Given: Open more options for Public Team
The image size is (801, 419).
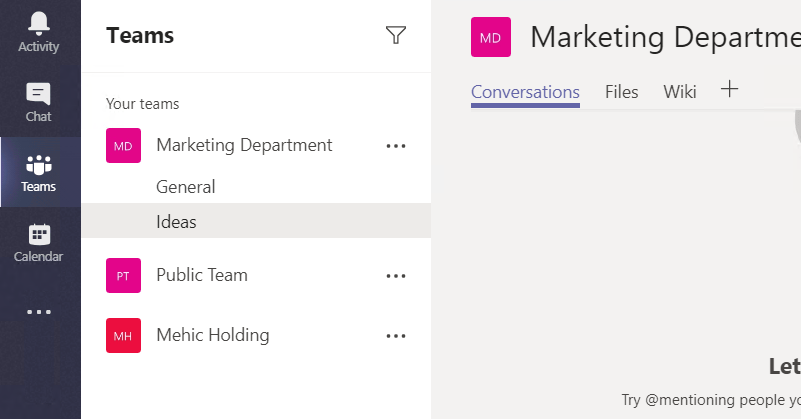Looking at the screenshot, I should tap(396, 276).
